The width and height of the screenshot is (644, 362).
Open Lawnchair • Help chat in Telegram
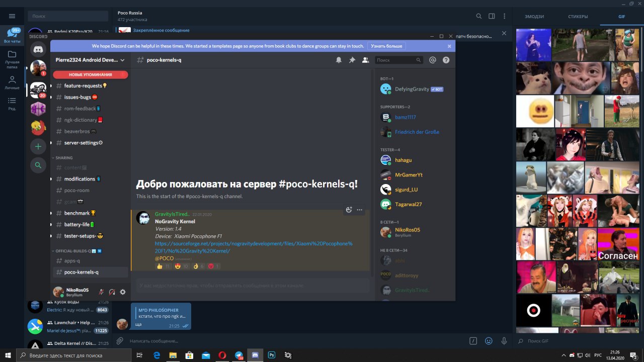(68, 326)
